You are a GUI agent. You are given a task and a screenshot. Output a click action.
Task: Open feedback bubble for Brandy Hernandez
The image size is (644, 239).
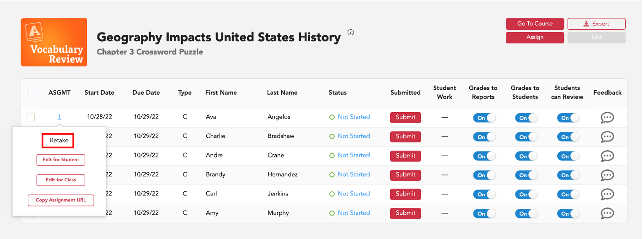point(607,175)
